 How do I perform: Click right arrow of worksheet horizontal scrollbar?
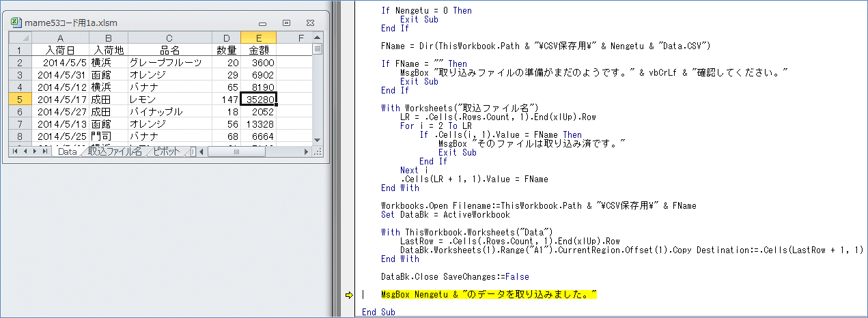307,151
